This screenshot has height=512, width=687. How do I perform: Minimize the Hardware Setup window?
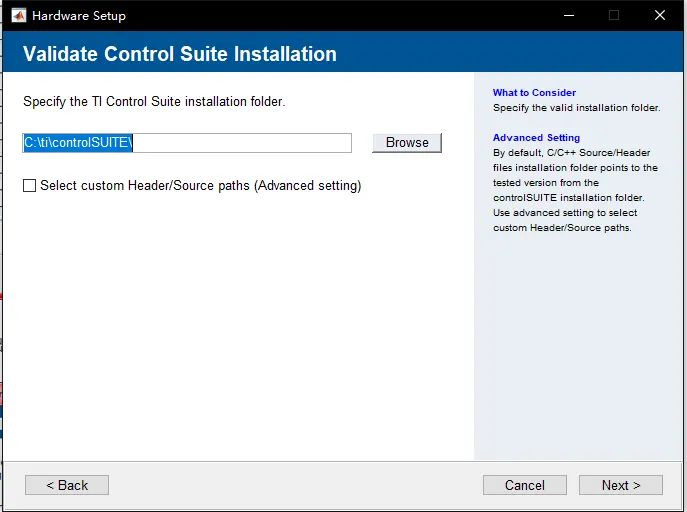tap(569, 15)
